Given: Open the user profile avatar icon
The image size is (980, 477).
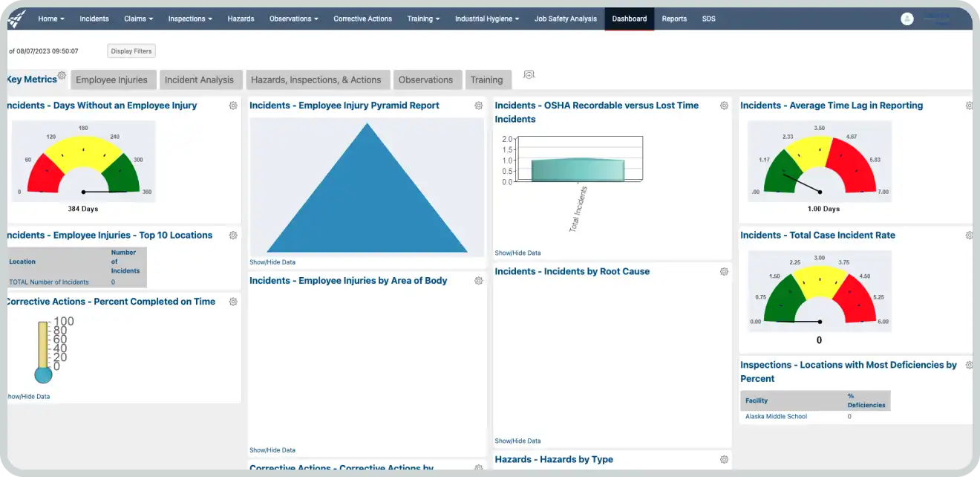Looking at the screenshot, I should tap(906, 19).
